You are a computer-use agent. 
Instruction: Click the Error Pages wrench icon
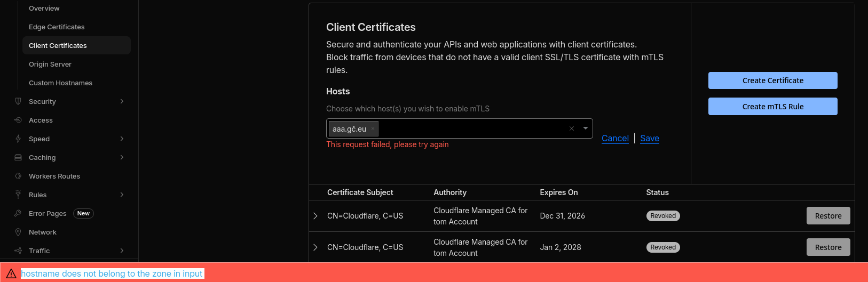point(18,213)
